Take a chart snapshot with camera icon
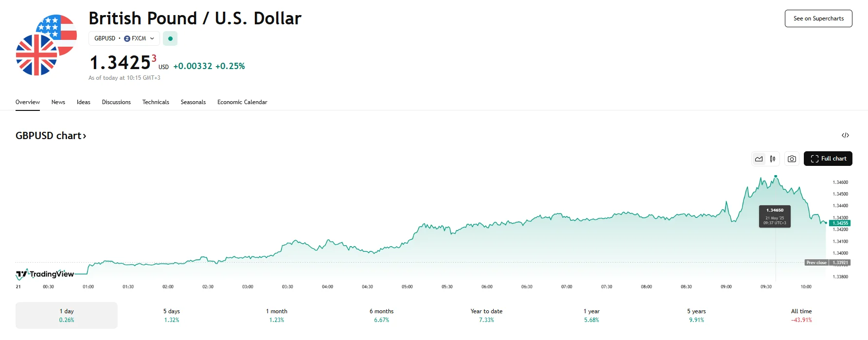Viewport: 868px width, 340px height. 792,159
